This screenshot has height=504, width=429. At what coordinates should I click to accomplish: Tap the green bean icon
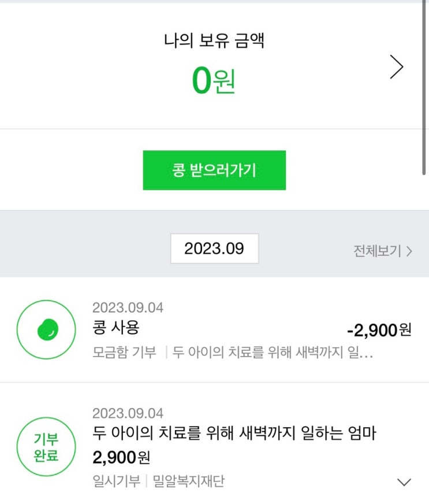46,330
